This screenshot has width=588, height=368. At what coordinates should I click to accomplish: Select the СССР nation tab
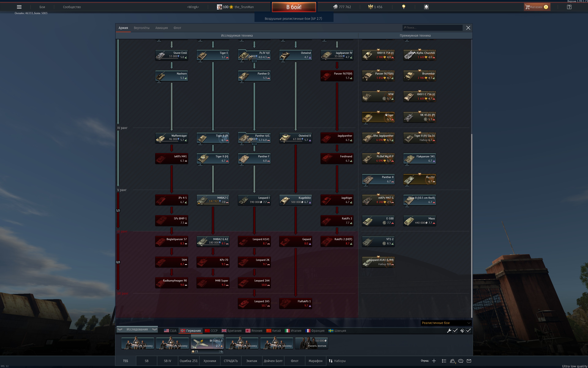(x=211, y=331)
